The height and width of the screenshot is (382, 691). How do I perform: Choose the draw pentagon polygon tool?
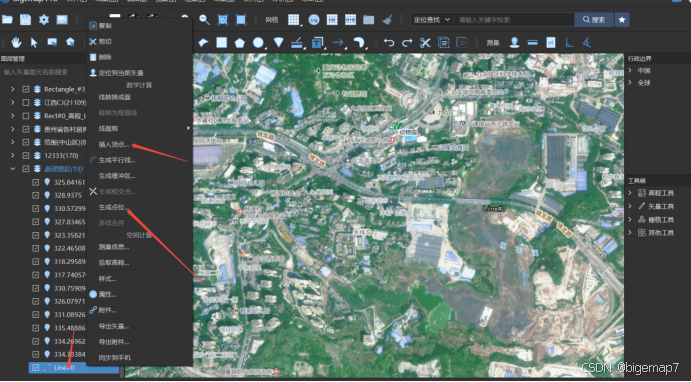point(239,42)
